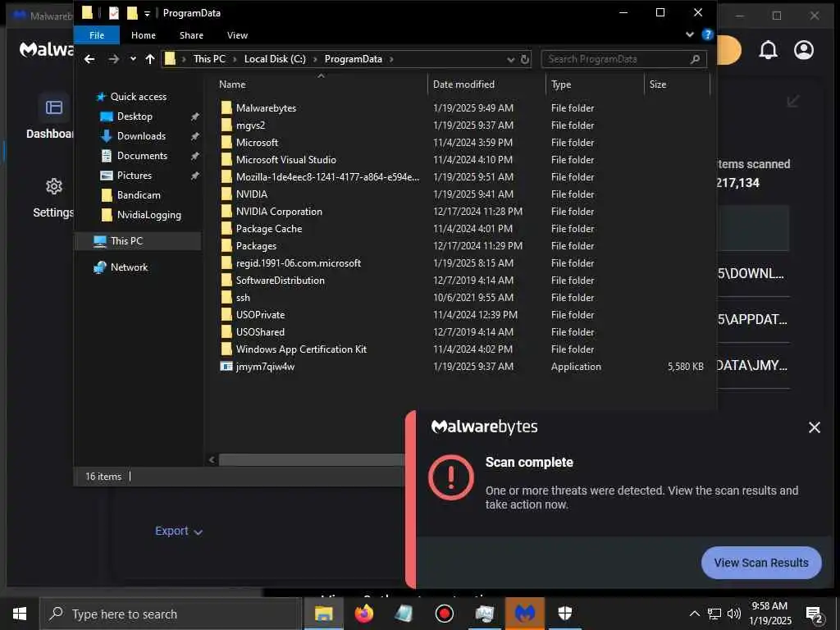Screen dimensions: 840x630
Task: Open the recent locations dropdown arrow
Action: coord(133,59)
